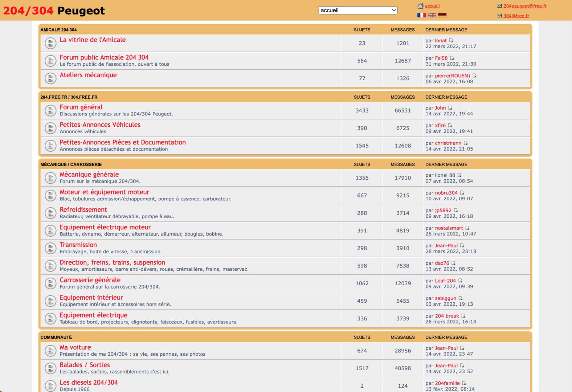Image resolution: width=572 pixels, height=392 pixels.
Task: Click envelope icon beside 304@free.fr
Action: click(499, 16)
